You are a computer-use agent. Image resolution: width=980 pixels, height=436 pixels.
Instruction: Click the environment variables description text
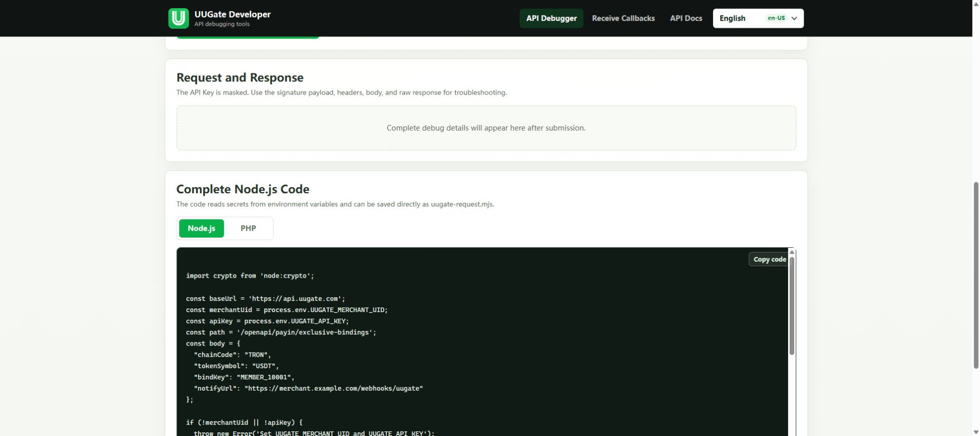(x=335, y=204)
